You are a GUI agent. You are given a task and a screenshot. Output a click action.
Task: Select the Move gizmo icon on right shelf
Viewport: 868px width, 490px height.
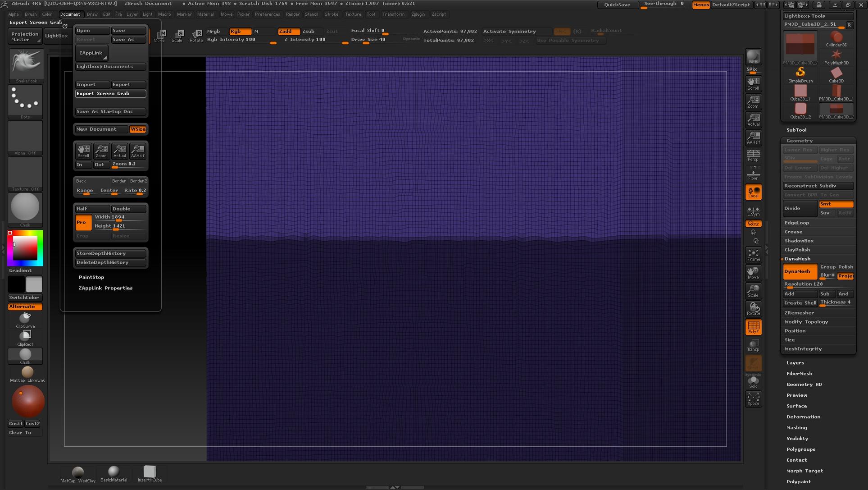coord(754,273)
